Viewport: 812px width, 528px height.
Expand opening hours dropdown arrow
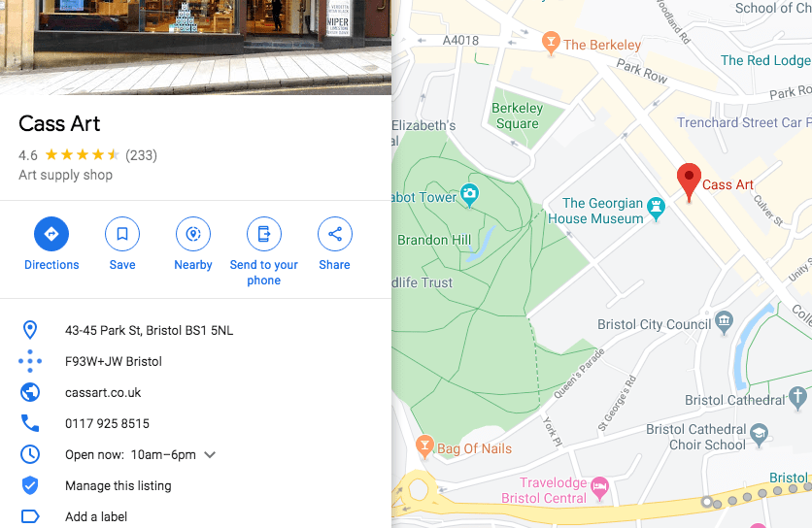(210, 455)
